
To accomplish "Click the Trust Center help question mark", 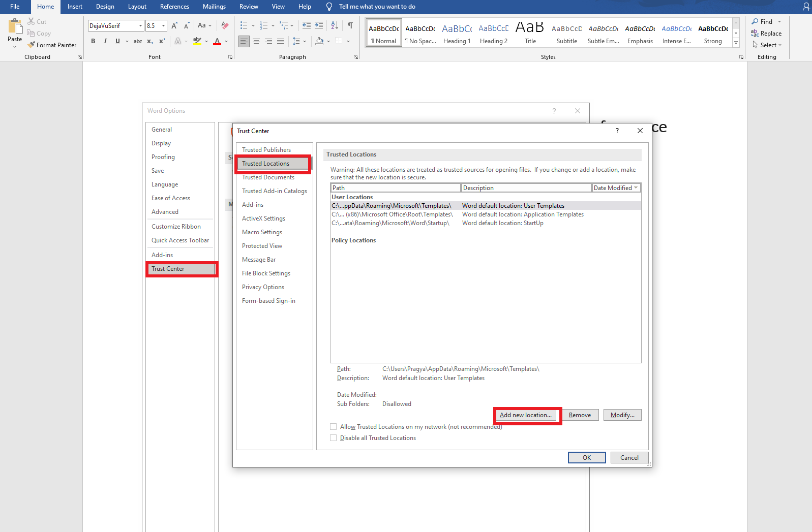I will pyautogui.click(x=617, y=131).
